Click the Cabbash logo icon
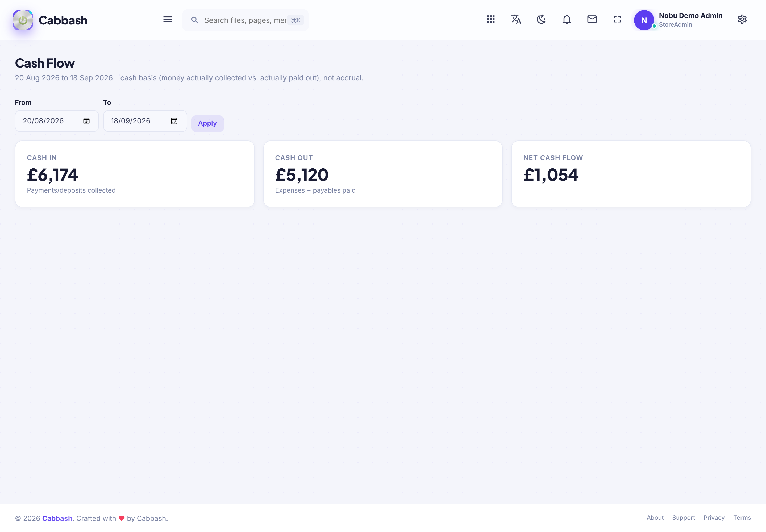This screenshot has height=532, width=766. [23, 20]
